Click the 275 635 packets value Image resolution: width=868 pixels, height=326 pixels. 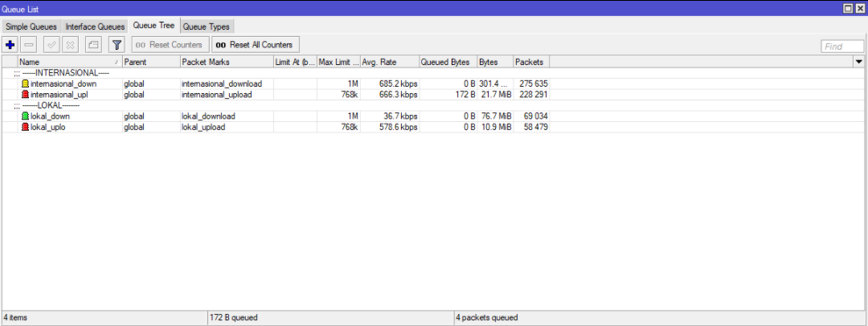coord(533,84)
